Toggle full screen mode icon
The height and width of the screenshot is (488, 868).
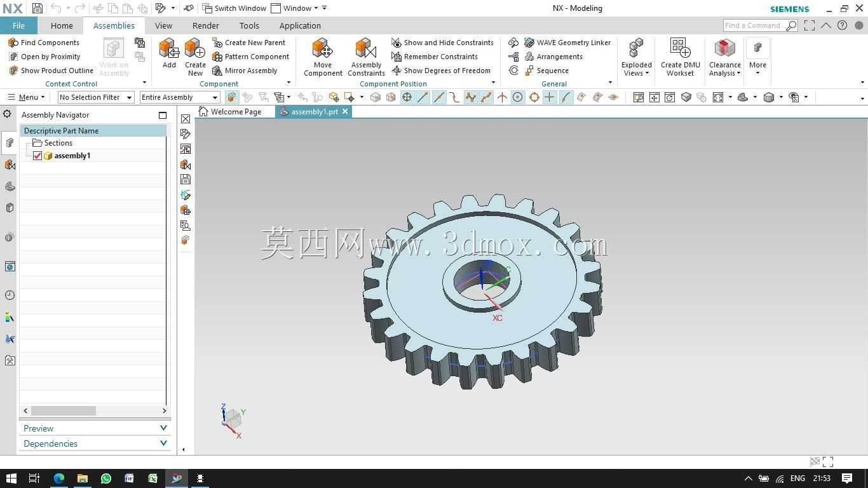click(x=810, y=25)
